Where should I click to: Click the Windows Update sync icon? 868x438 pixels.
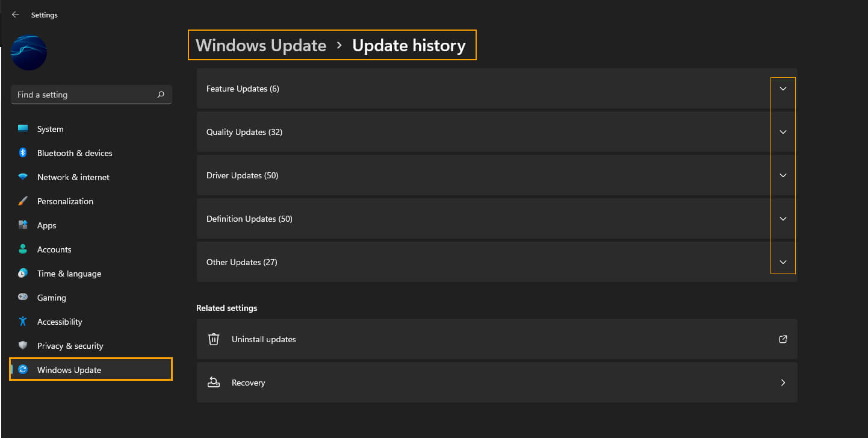(x=23, y=370)
